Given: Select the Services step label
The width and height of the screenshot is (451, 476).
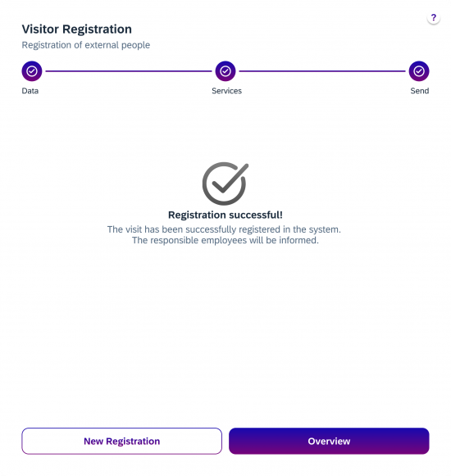Looking at the screenshot, I should click(226, 91).
